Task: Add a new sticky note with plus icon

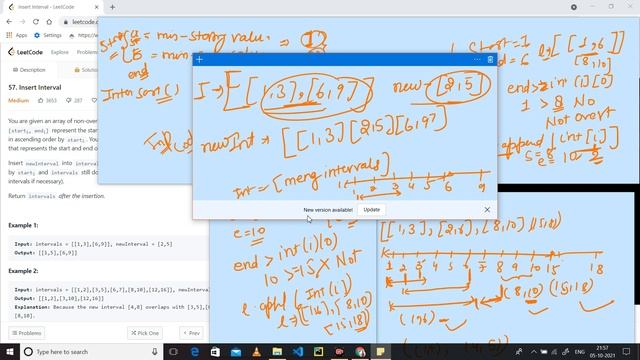Action: 200,60
